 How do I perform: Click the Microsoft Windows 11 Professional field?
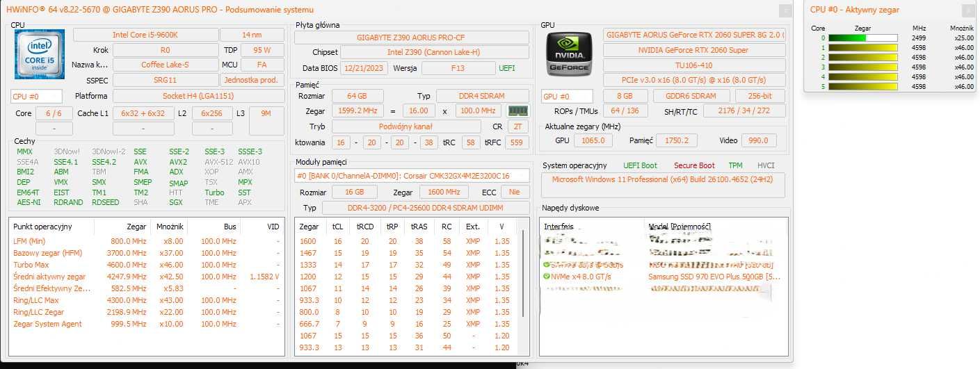coord(664,185)
